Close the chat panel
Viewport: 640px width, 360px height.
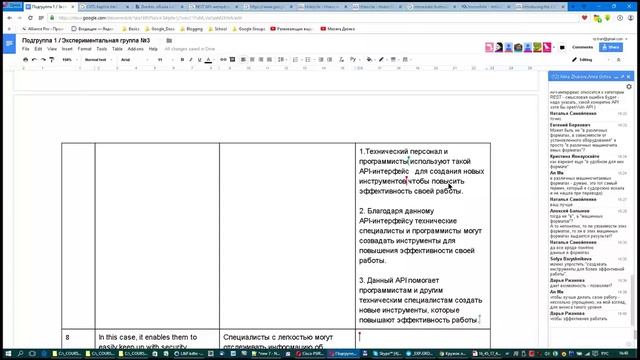629,77
